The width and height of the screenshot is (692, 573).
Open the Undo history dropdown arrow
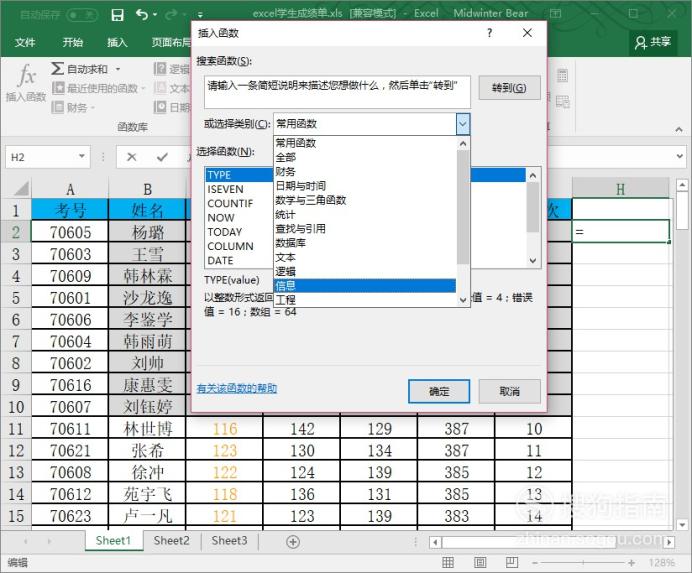(155, 15)
